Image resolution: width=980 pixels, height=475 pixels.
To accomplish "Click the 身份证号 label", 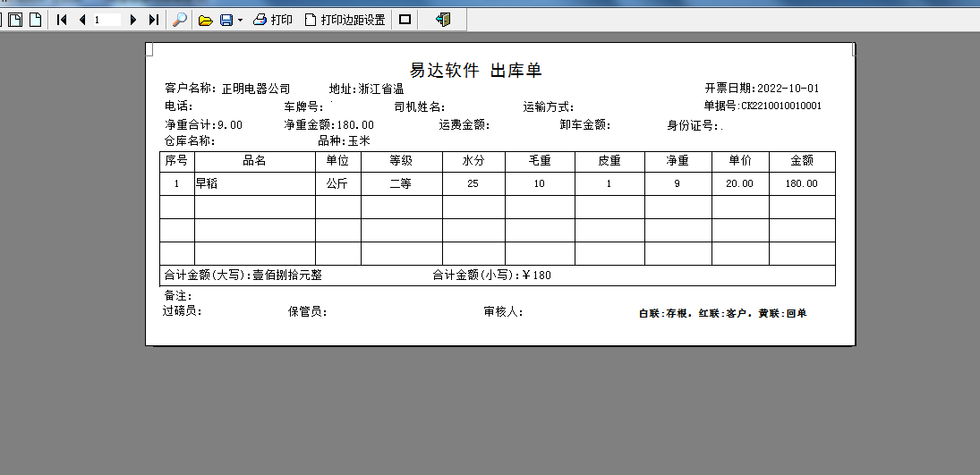I will pos(694,125).
